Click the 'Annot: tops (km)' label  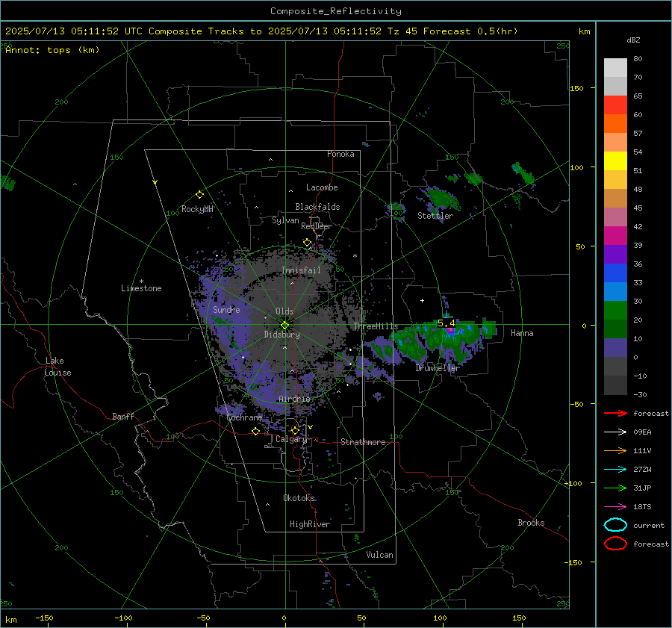52,50
